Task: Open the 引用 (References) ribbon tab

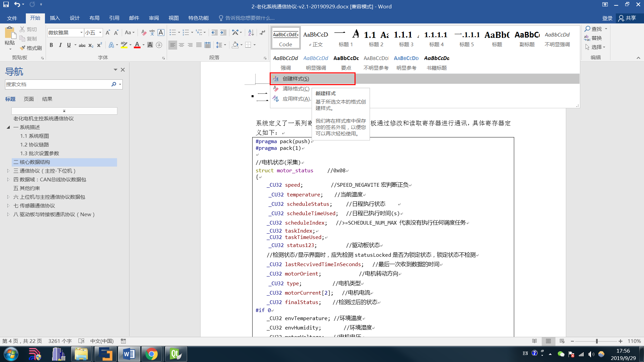Action: tap(114, 18)
